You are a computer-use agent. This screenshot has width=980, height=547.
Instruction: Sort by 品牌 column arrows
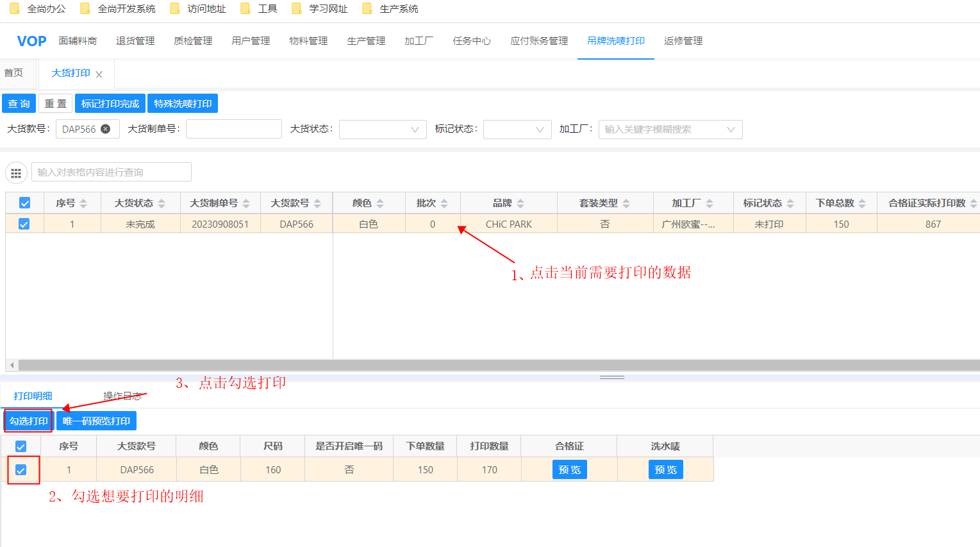520,203
